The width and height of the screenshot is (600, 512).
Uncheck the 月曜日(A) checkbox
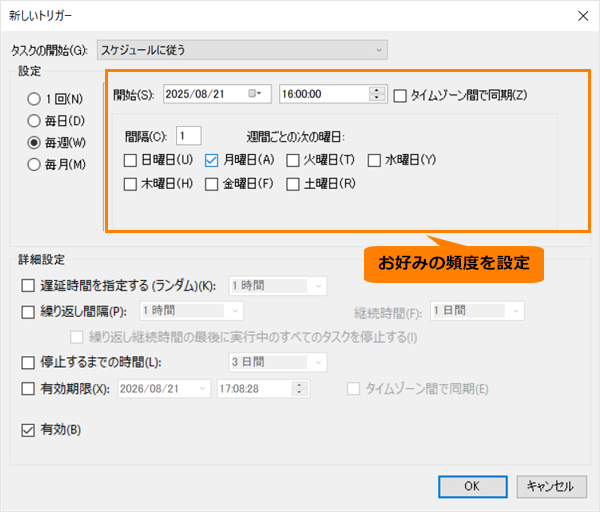click(x=212, y=160)
